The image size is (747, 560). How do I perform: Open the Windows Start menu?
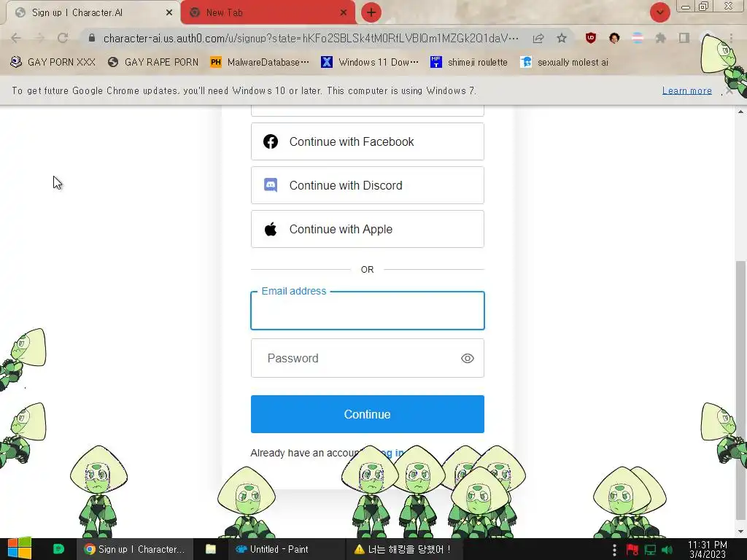[19, 549]
